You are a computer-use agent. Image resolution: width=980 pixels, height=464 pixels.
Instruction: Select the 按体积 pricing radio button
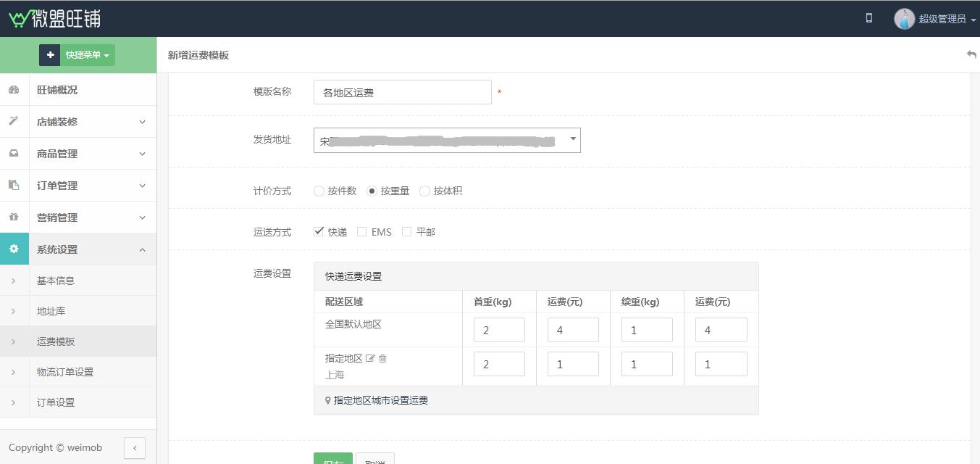coord(424,191)
